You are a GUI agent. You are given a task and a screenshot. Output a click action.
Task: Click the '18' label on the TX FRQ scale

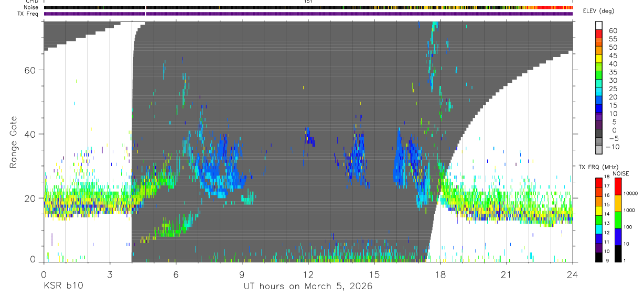pos(608,177)
